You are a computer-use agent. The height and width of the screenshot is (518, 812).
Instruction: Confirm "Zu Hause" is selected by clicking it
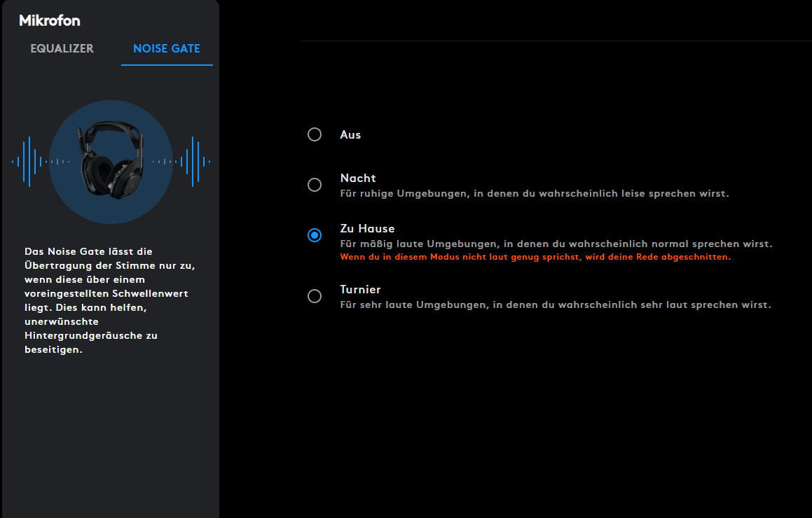click(314, 235)
